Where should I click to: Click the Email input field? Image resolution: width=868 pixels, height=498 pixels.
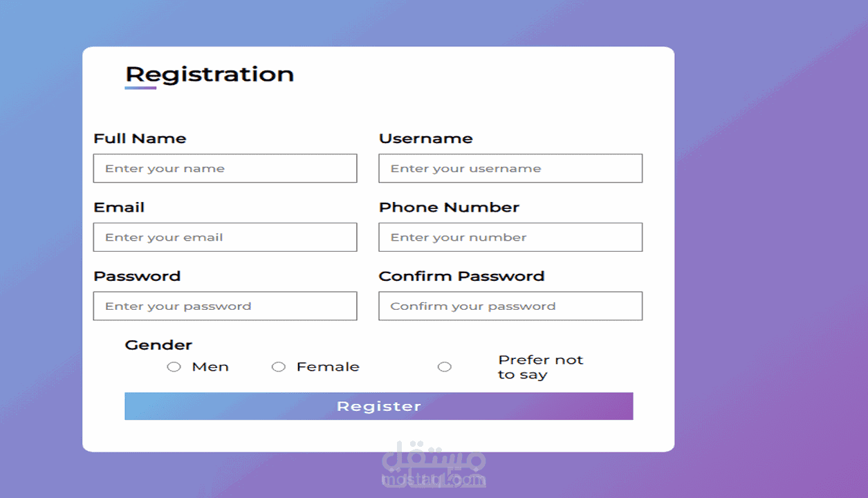click(225, 237)
